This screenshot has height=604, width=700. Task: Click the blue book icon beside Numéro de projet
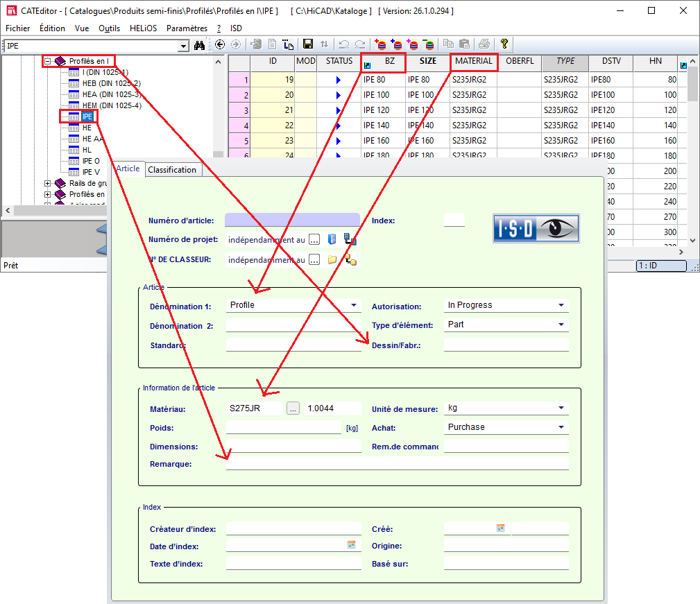[332, 239]
